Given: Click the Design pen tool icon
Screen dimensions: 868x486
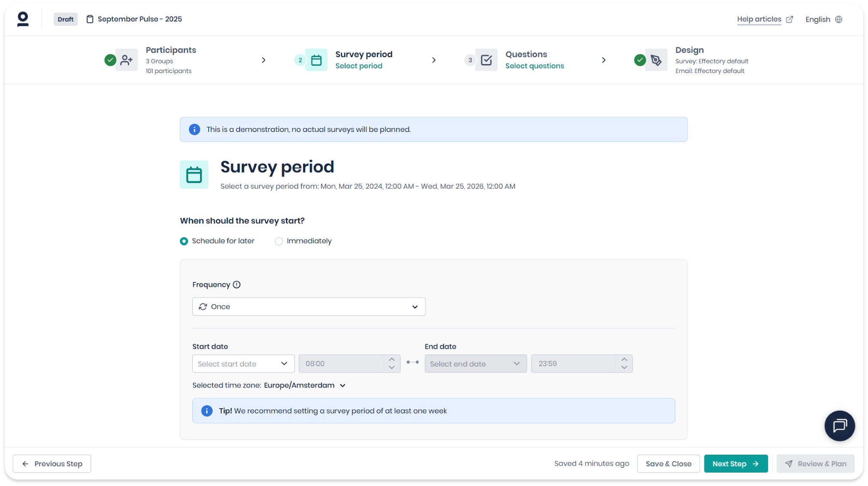Looking at the screenshot, I should click(x=656, y=60).
